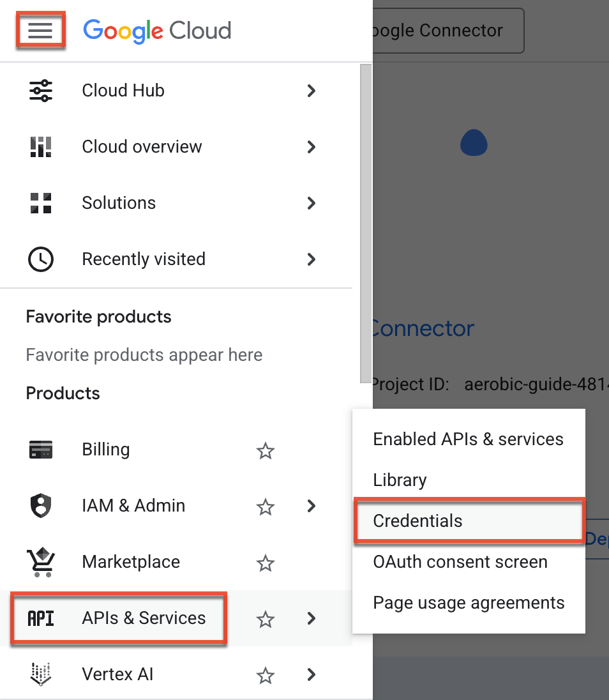Click the Cloud Hub sliders icon

(x=41, y=91)
